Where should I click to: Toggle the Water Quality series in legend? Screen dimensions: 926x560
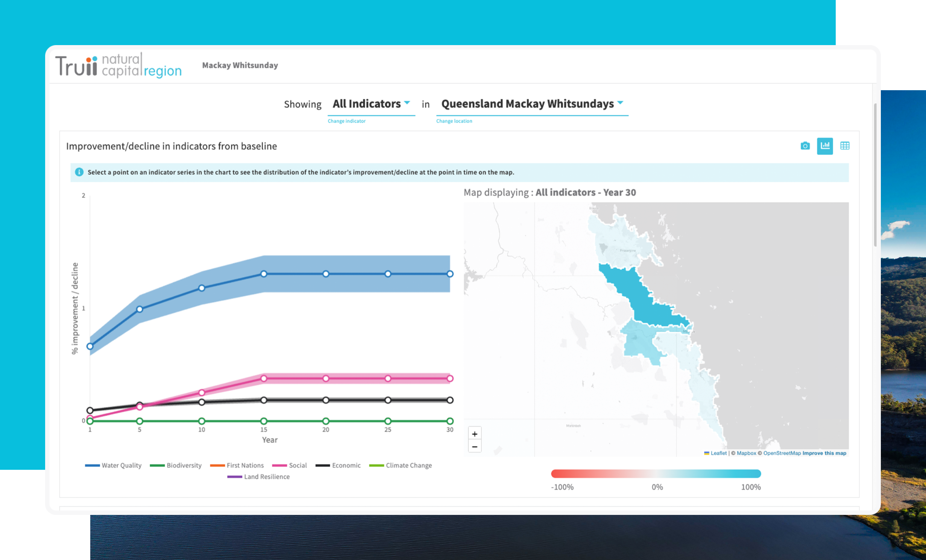click(113, 465)
